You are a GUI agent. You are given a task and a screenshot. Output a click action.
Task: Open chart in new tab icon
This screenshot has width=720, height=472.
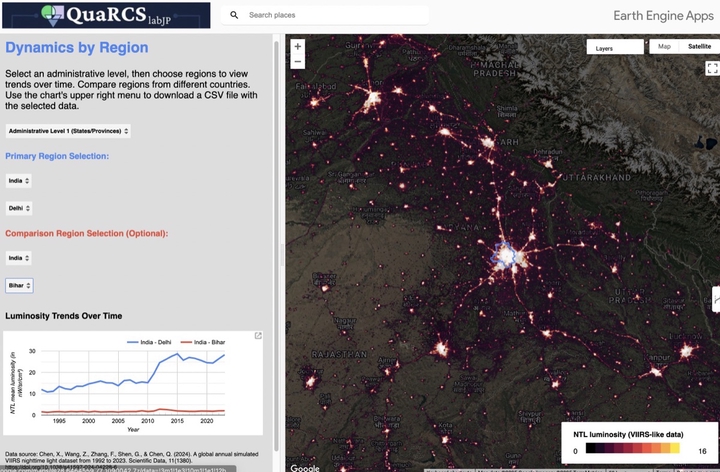coord(258,336)
